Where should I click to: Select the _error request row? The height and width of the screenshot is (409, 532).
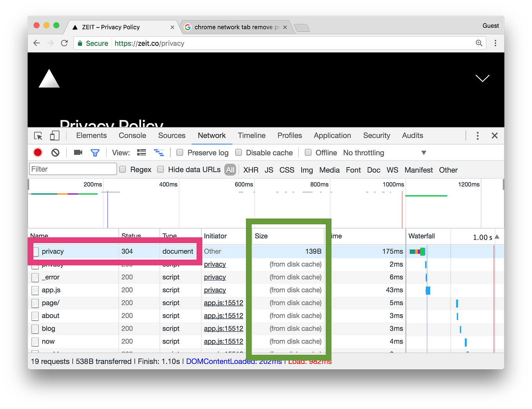266,277
